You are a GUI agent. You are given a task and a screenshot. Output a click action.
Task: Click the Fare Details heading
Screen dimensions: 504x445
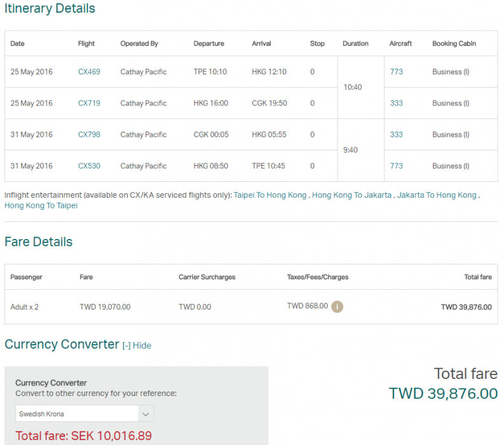[38, 242]
